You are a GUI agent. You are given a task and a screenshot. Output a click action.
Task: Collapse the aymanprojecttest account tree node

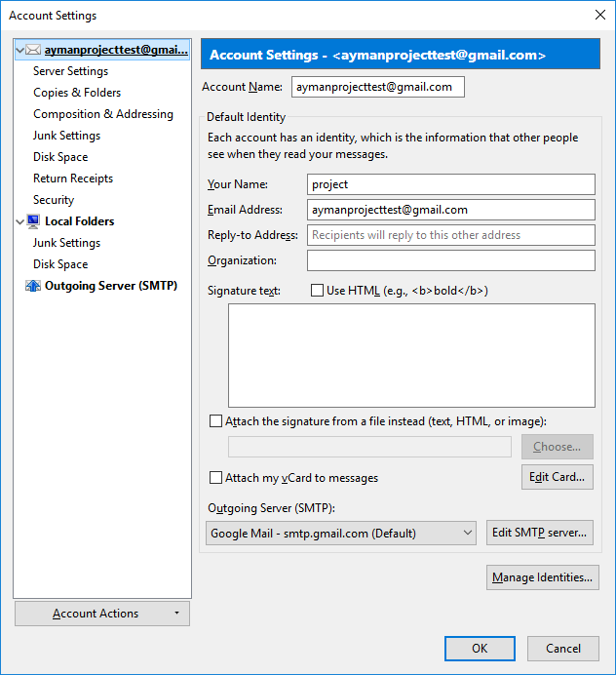(19, 51)
